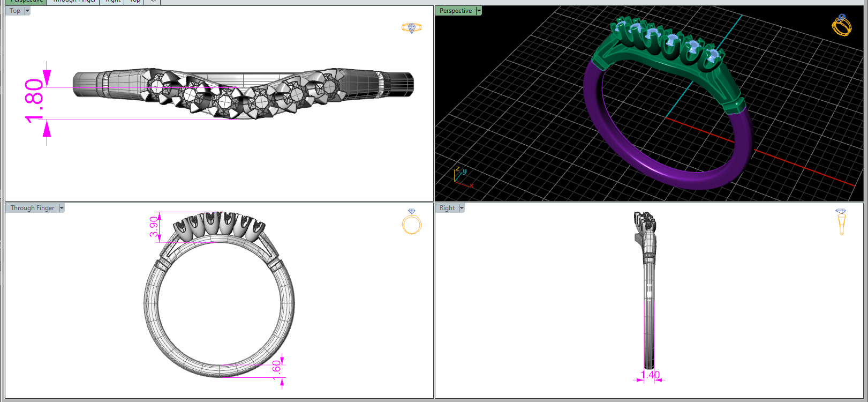Click the Right viewport title label
This screenshot has width=868, height=402.
(x=447, y=208)
